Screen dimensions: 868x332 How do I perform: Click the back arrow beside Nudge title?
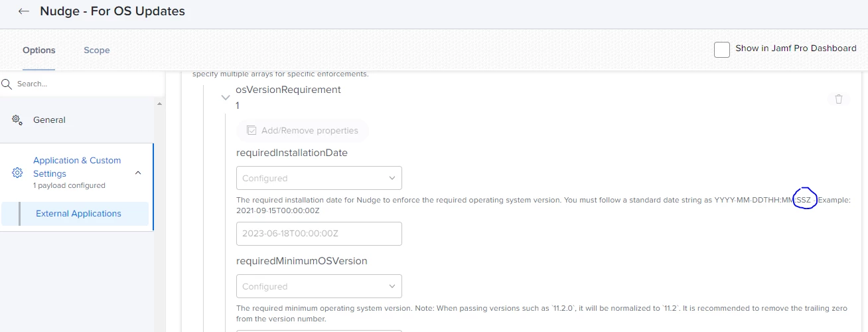tap(24, 11)
